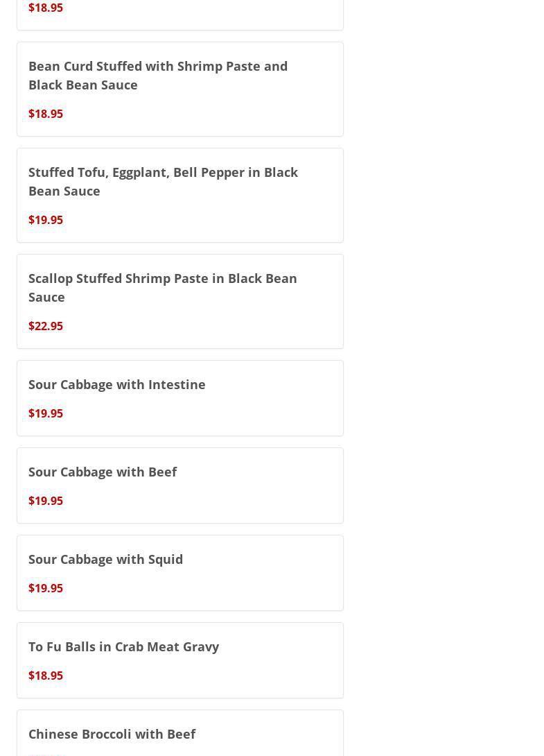Viewport: 544px width, 756px height.
Task: Choose Sour Cabbage with Intestine title
Action: [x=116, y=384]
